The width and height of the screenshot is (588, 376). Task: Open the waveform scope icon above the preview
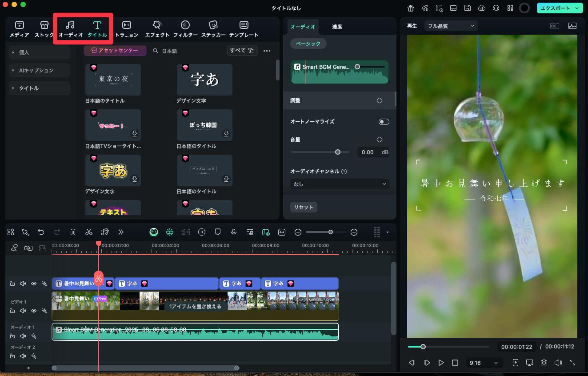[x=572, y=26]
